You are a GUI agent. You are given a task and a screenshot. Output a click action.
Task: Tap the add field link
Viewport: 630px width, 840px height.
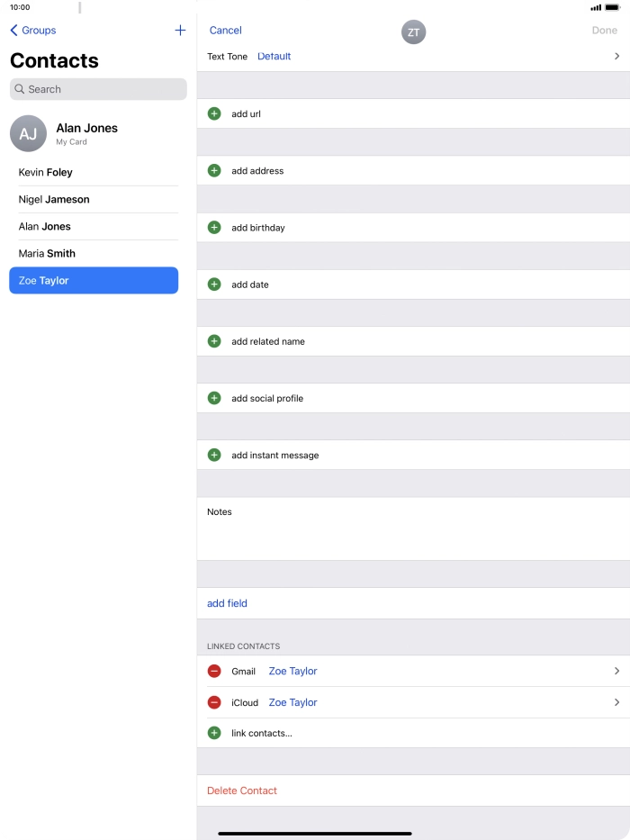coord(227,603)
